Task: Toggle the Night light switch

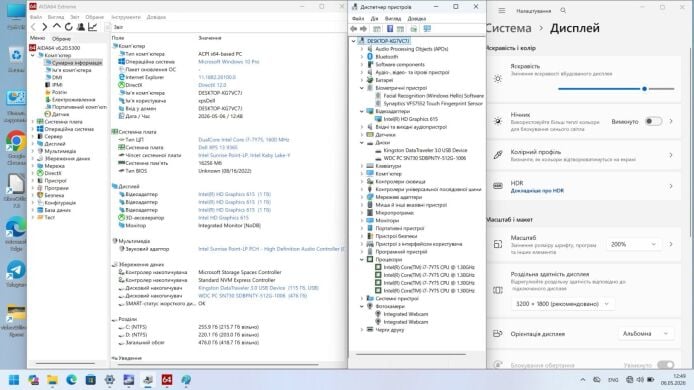Action: pyautogui.click(x=653, y=121)
